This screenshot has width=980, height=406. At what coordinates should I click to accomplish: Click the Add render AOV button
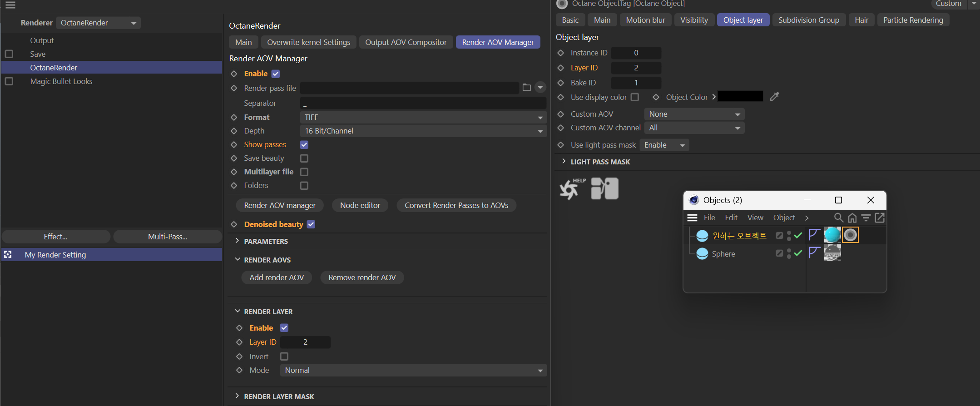click(x=277, y=277)
